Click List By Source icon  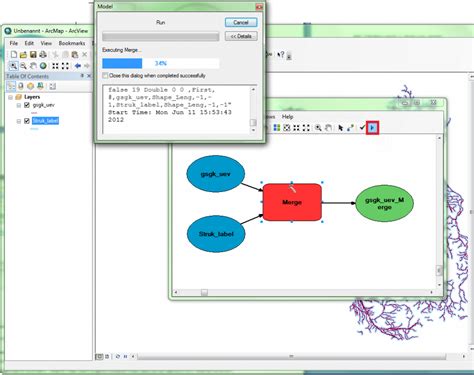pyautogui.click(x=21, y=86)
